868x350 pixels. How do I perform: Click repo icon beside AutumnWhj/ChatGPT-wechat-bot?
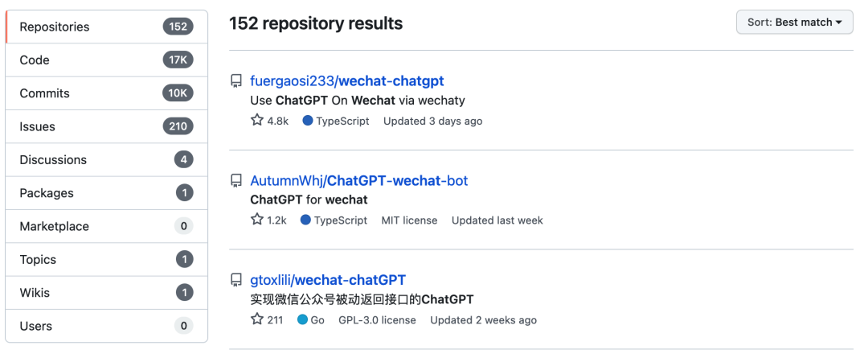(x=236, y=180)
